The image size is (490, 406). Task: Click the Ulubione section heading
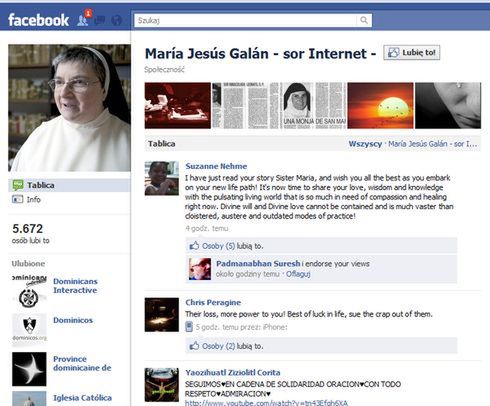click(28, 263)
